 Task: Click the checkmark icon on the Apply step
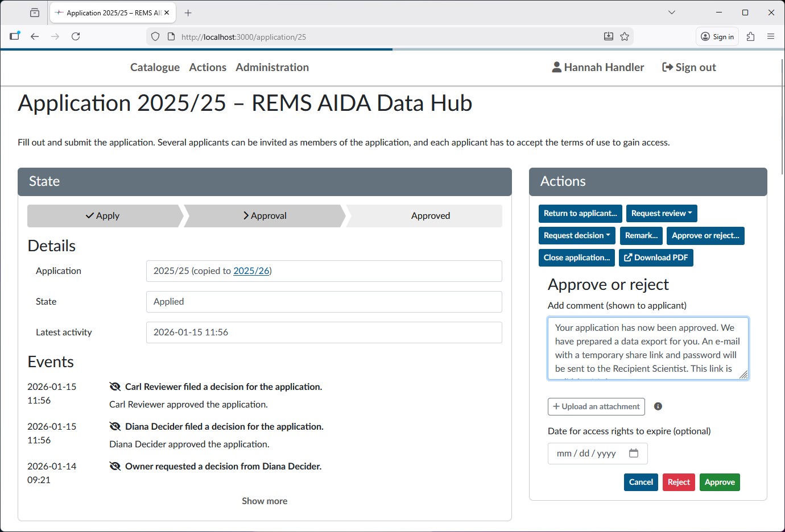[90, 215]
